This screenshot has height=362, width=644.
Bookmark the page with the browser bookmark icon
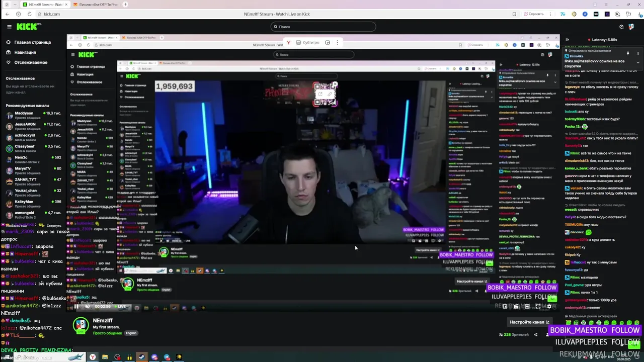(514, 14)
